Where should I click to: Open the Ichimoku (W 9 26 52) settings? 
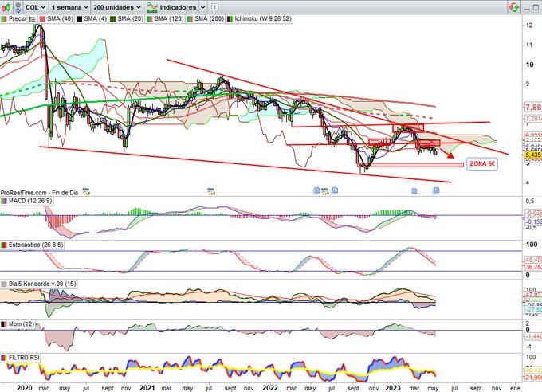[263, 18]
